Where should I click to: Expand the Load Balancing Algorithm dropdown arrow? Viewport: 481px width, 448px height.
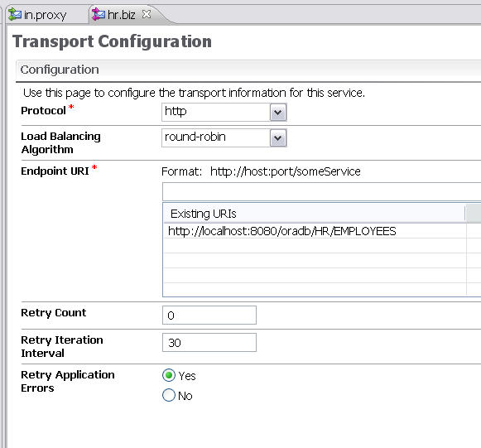click(x=278, y=138)
